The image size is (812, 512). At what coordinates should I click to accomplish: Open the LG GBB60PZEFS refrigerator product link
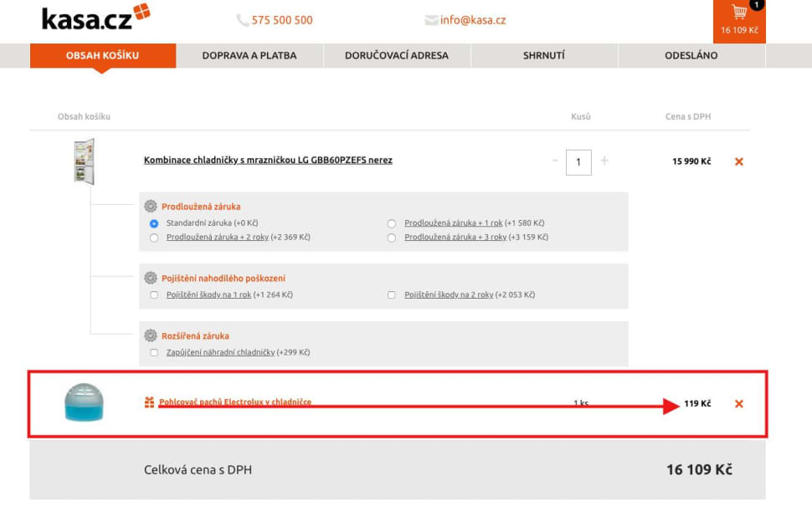pos(268,160)
